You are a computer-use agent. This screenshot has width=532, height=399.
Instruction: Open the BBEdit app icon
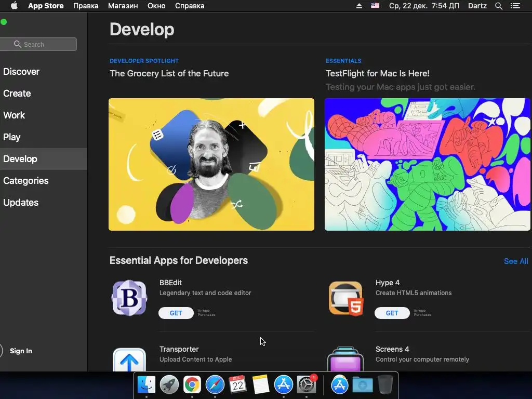coord(129,298)
